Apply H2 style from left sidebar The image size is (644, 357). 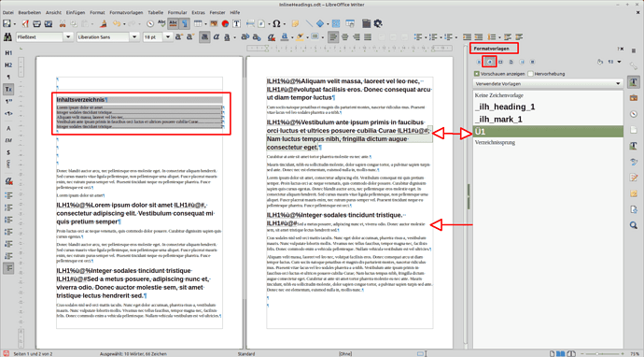[8, 65]
